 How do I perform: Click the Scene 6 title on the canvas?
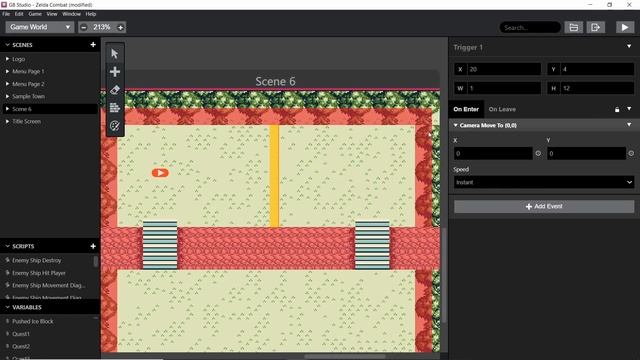[275, 81]
